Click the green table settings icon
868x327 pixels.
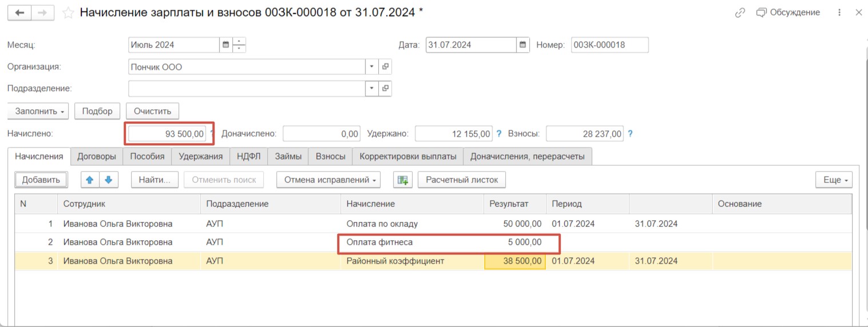click(403, 180)
